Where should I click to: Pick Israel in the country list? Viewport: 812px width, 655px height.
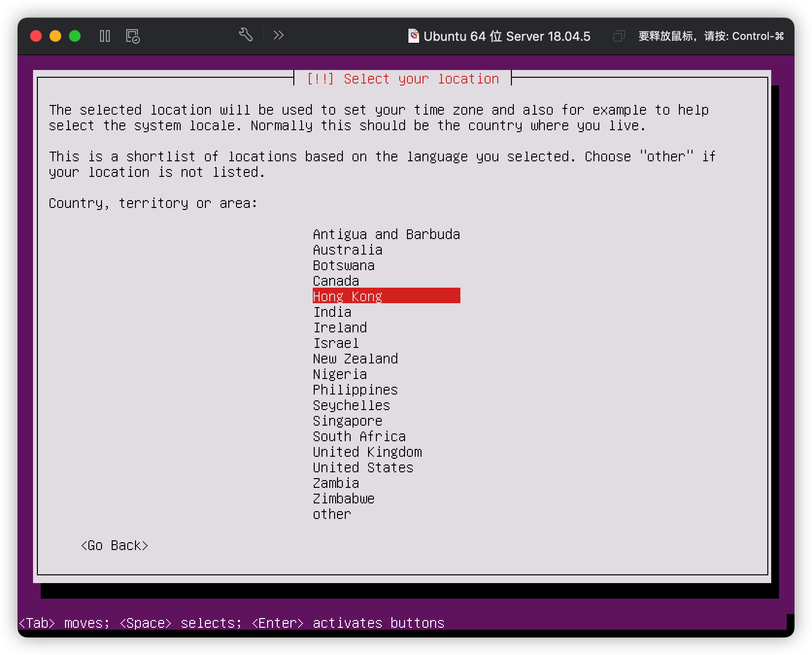pos(387,343)
